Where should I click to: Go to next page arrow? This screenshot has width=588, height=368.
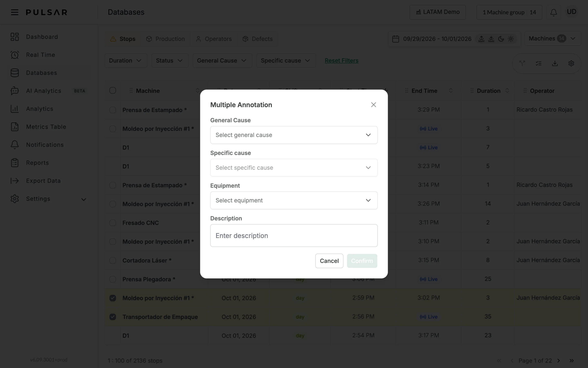(x=558, y=360)
